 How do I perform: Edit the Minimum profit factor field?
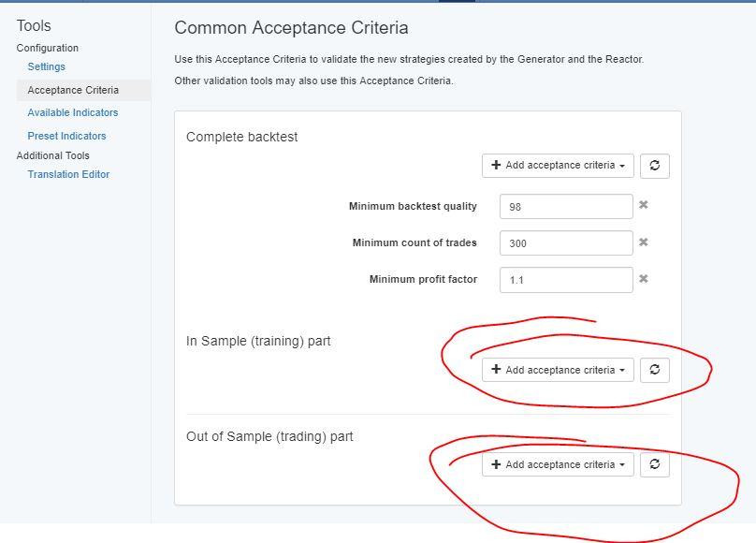point(566,280)
